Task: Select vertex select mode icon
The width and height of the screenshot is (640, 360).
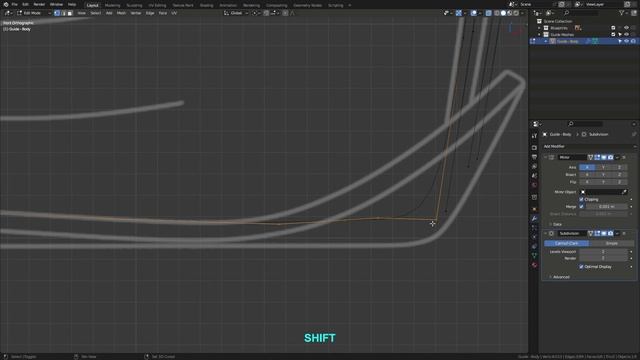Action: [57, 13]
